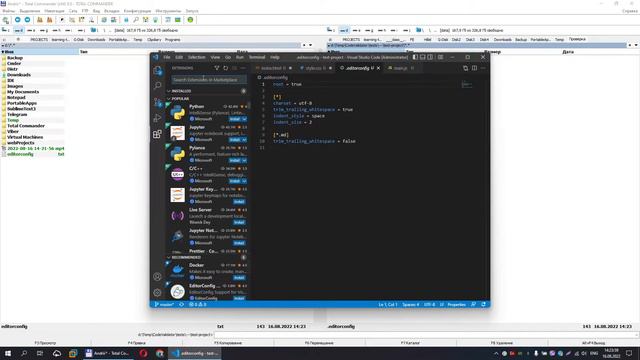Screen dimensions: 640x360
Task: Toggle primary side bar in VS Code title bar
Action: click(x=415, y=57)
